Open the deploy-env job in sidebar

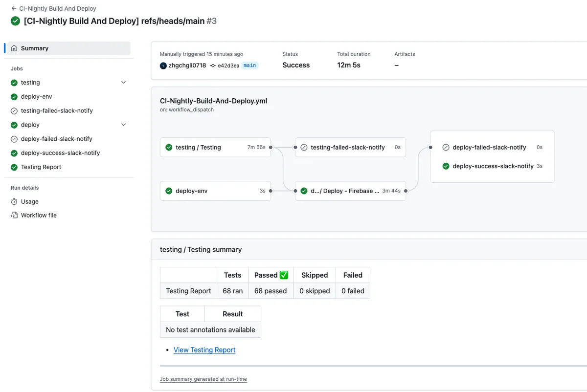(x=36, y=97)
